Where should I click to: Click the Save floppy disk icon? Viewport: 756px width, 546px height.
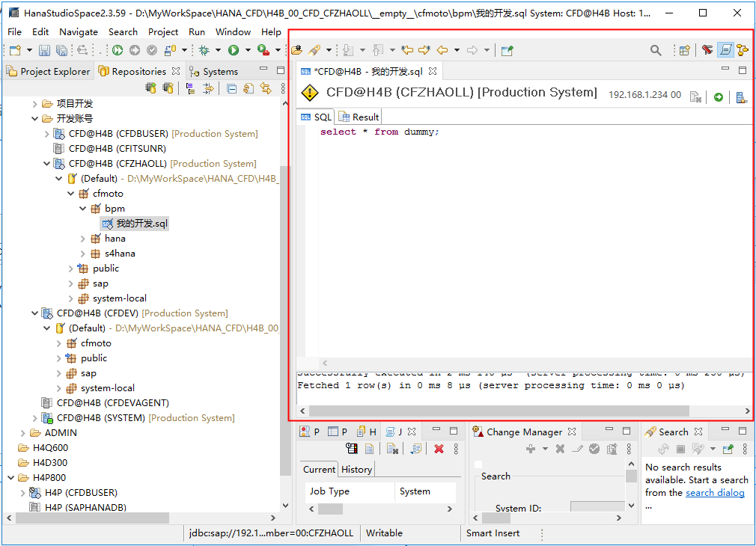click(44, 50)
